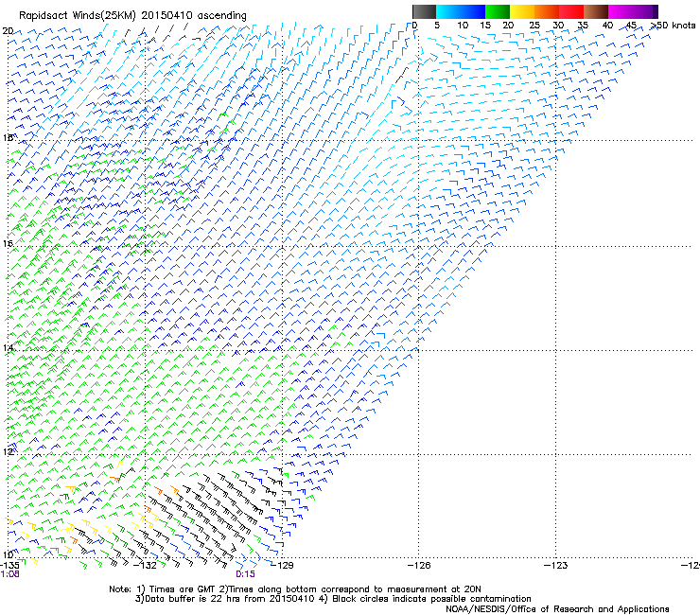Click the purple time stamp "1:08"
The width and height of the screenshot is (700, 615).
click(9, 574)
